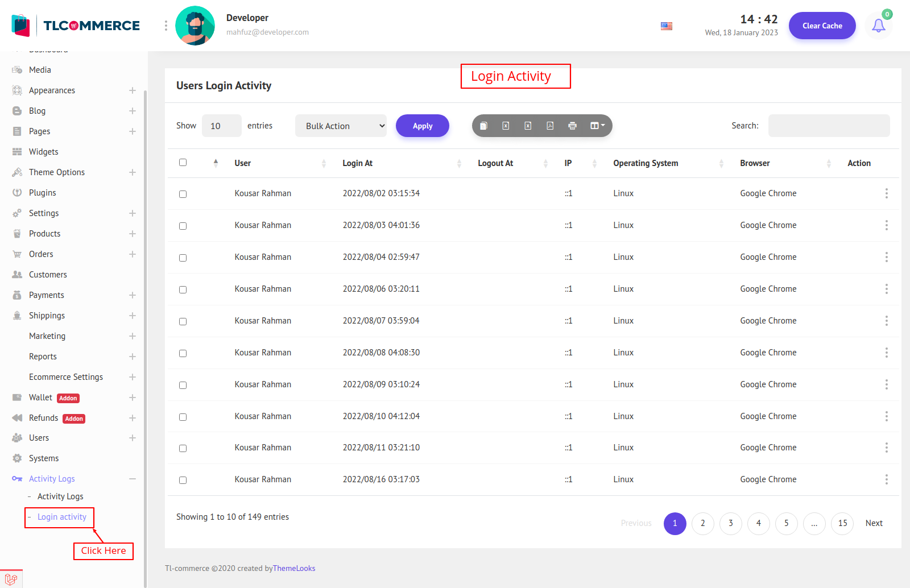910x588 pixels.
Task: Collapse the Activity Logs sidebar section
Action: [132, 479]
